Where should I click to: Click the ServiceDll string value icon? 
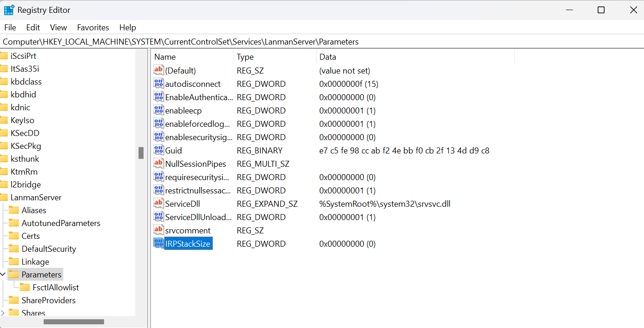158,204
